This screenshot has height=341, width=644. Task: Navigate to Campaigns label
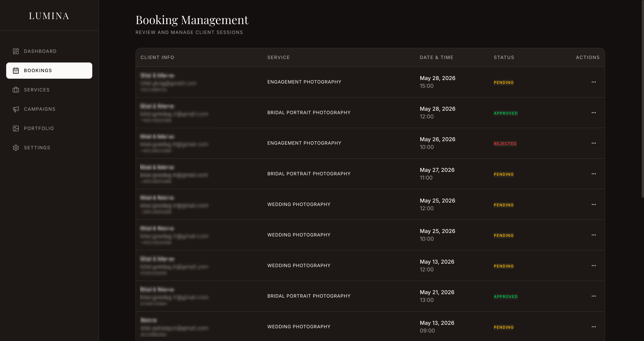tap(40, 109)
